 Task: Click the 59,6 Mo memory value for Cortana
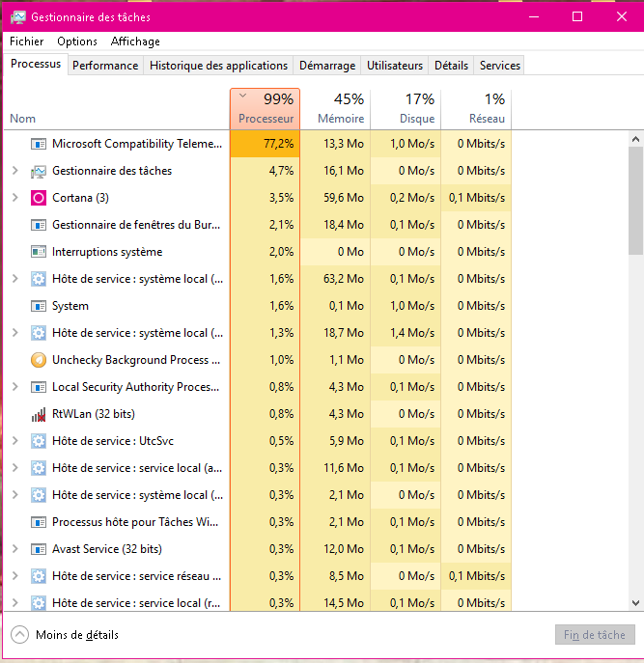344,198
